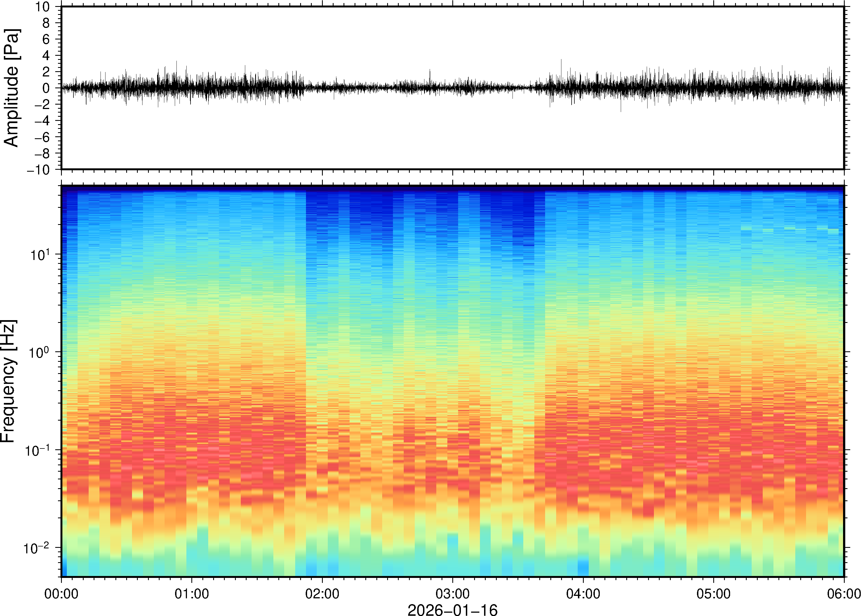Click the 04:00 time tick label
861x616 pixels.
click(583, 594)
